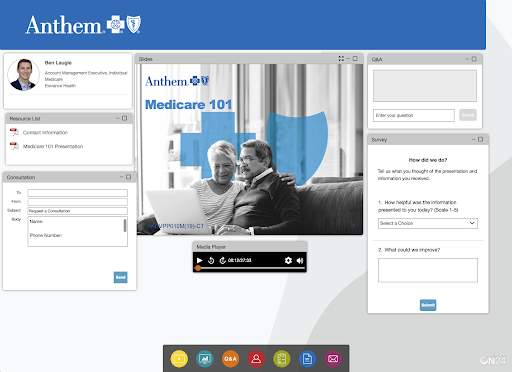This screenshot has height=372, width=512.
Task: Play the webcast in the Media Player
Action: 200,260
